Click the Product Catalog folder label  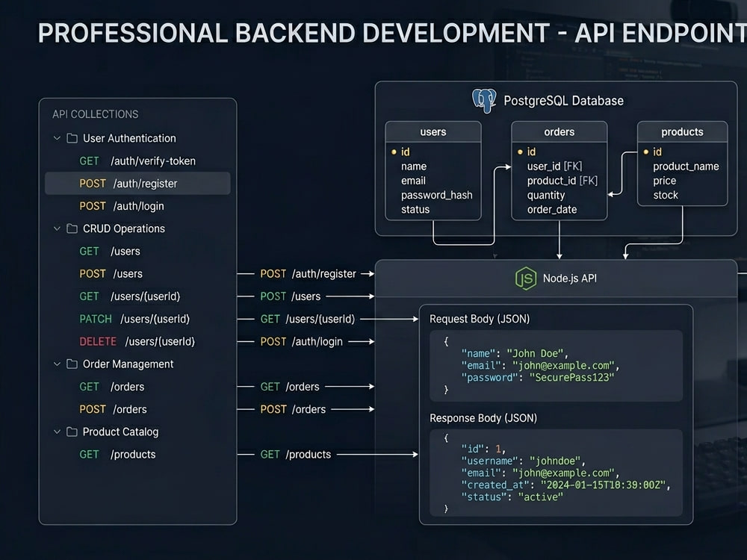point(120,432)
